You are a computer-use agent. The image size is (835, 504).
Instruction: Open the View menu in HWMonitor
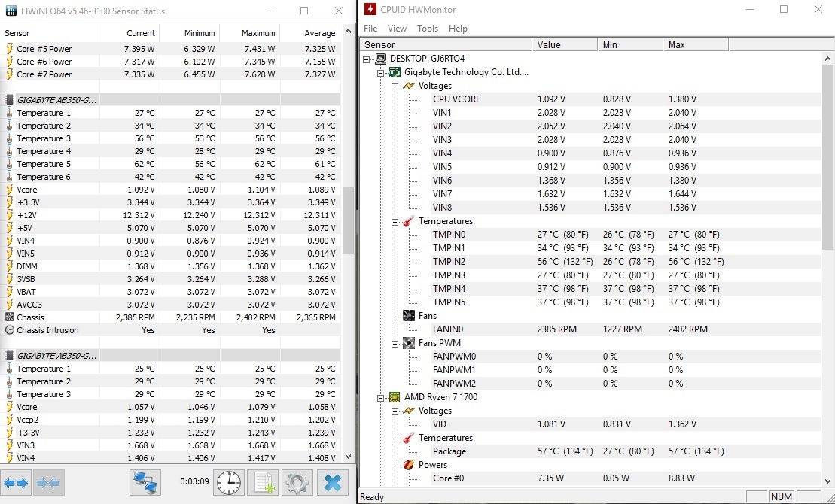pyautogui.click(x=398, y=29)
